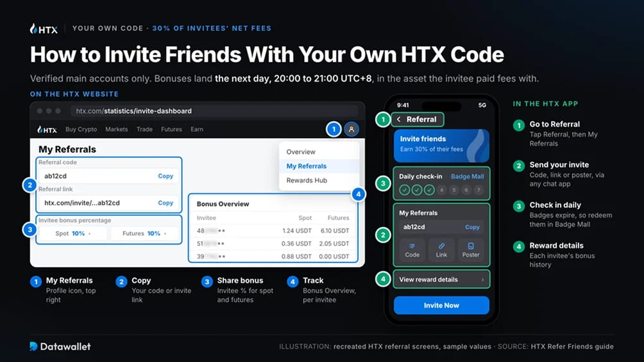
Task: Click the HTX logo in the header
Action: [44, 29]
